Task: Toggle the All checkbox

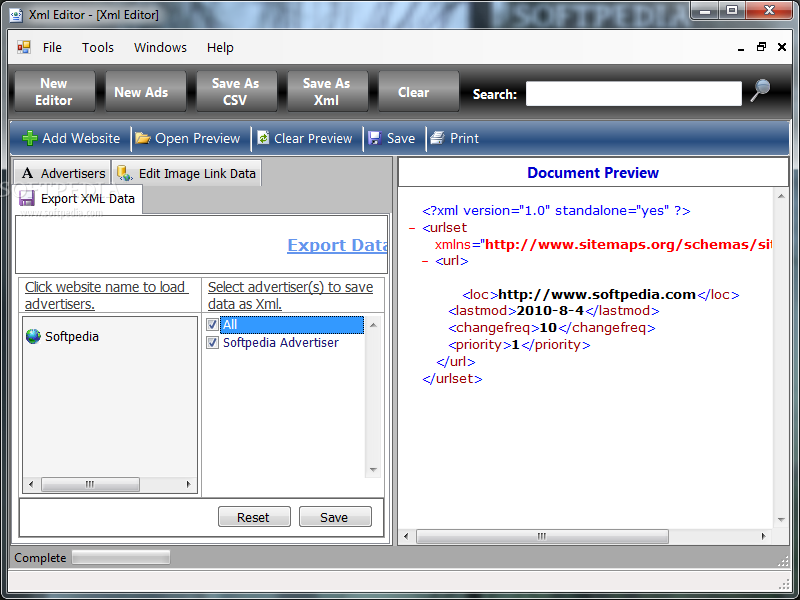Action: (212, 324)
